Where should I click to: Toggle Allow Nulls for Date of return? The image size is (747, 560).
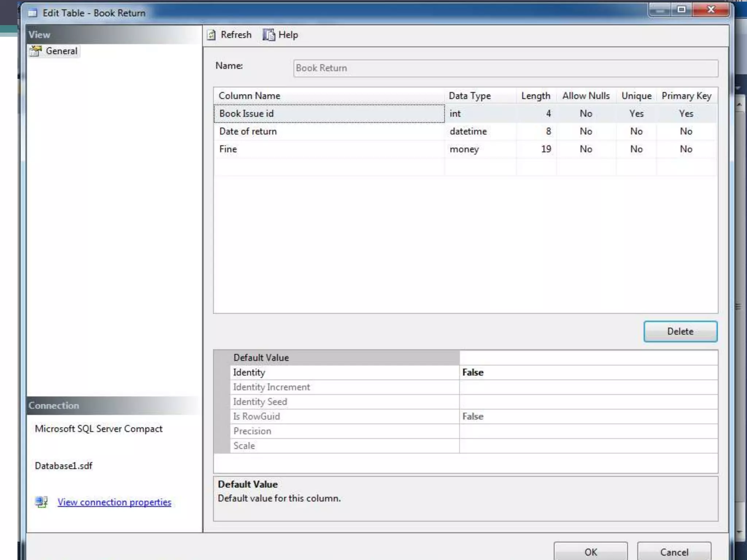(586, 131)
